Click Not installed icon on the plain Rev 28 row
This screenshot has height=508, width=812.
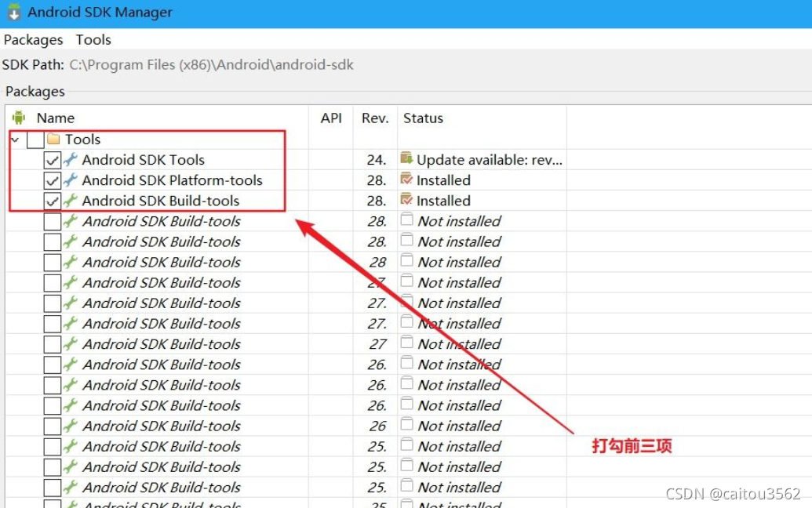407,261
